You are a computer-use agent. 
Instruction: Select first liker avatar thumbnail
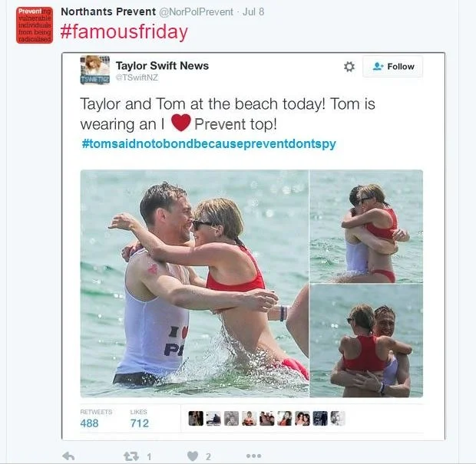196,419
